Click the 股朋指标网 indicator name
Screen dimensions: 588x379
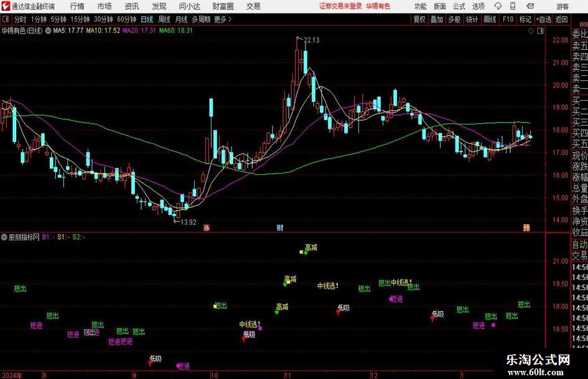point(24,237)
